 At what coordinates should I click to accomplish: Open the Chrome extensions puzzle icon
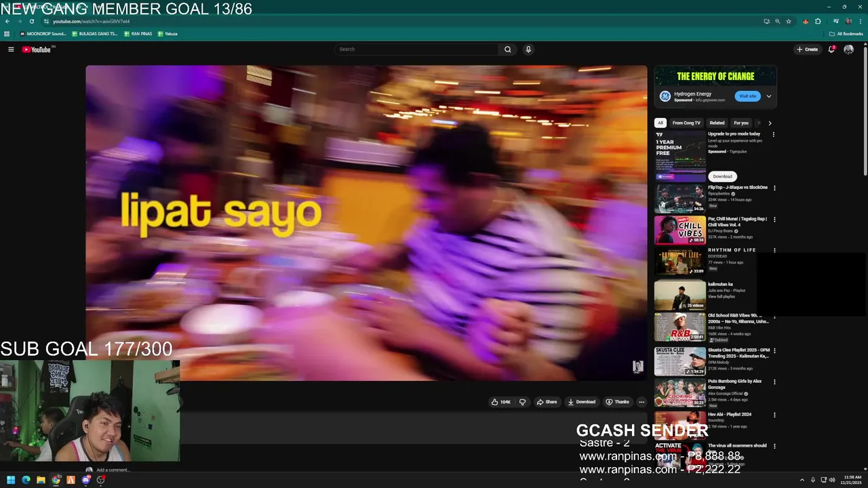[x=818, y=22]
